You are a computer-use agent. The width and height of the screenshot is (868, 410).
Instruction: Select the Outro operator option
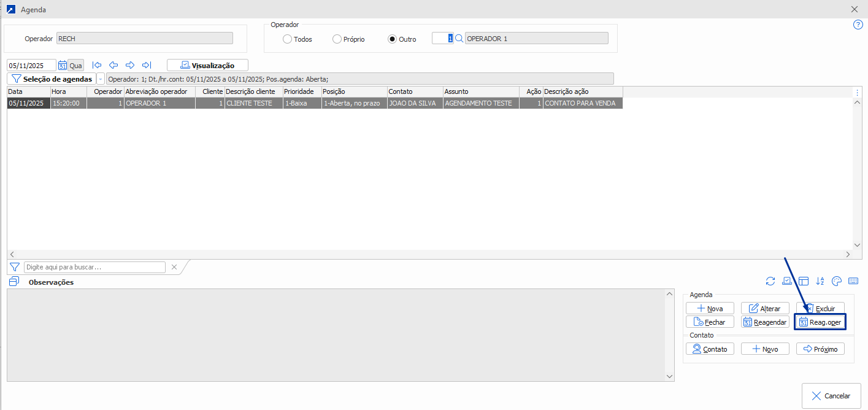coord(402,39)
